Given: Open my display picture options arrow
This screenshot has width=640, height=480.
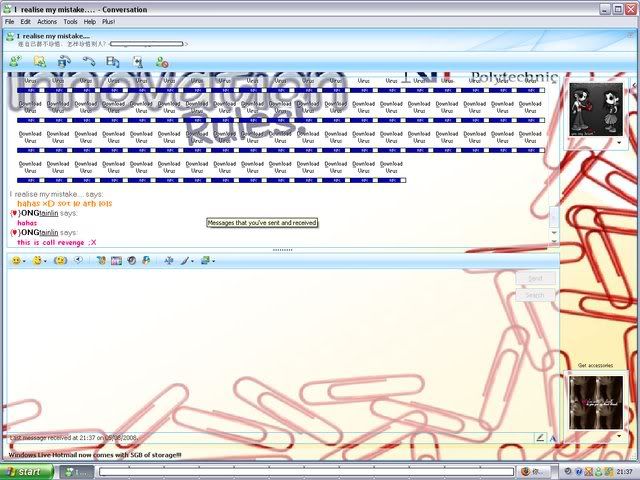Looking at the screenshot, I should pyautogui.click(x=619, y=436).
